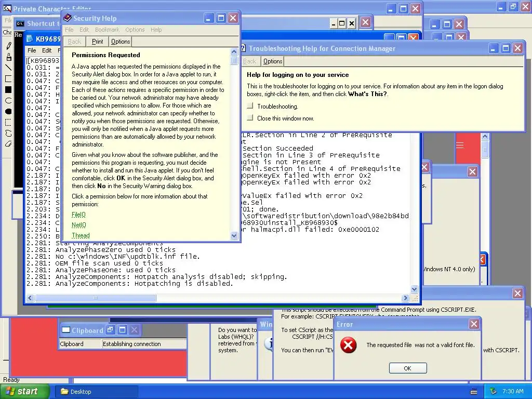Open Help menu in Security Help
Image resolution: width=532 pixels, height=399 pixels.
pos(156,30)
